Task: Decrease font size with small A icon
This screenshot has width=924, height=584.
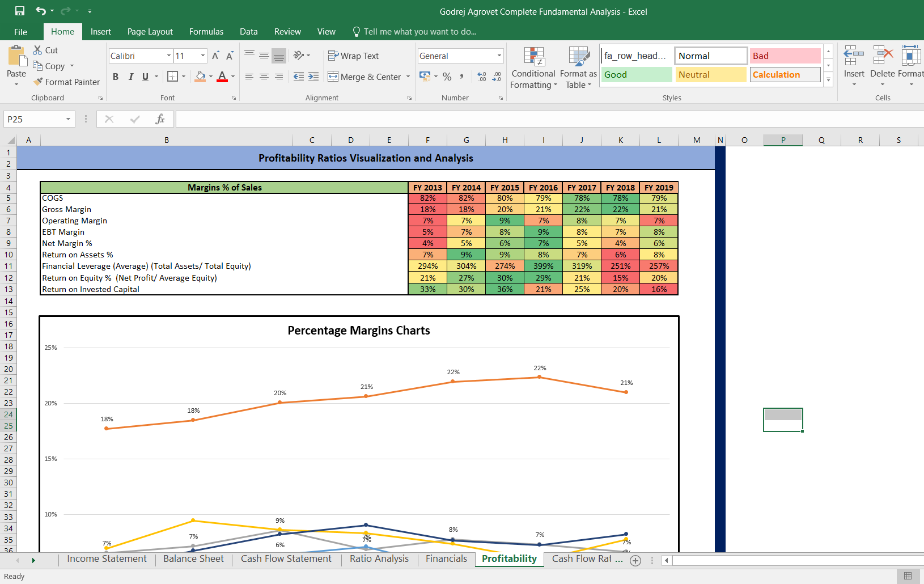Action: pos(230,56)
